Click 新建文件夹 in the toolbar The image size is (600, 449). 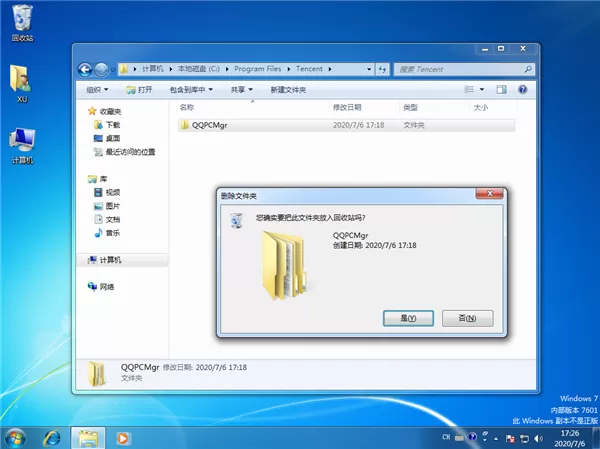[x=288, y=90]
